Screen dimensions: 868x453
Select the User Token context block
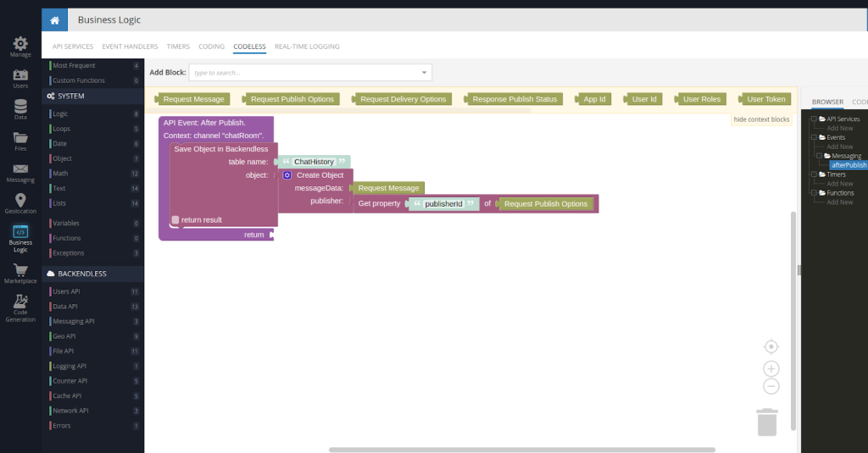coord(765,99)
